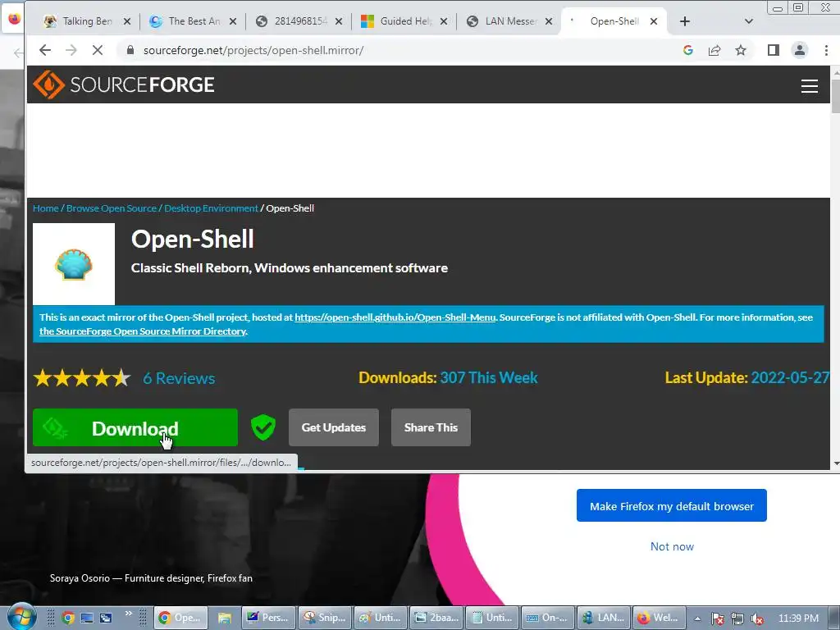This screenshot has height=630, width=840.
Task: Open a new browser tab
Action: tap(685, 21)
